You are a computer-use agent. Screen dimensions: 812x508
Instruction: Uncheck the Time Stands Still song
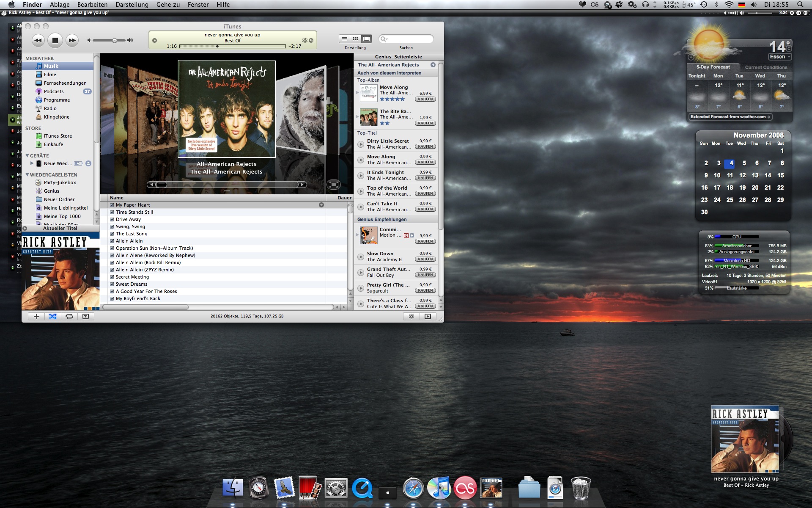(112, 212)
